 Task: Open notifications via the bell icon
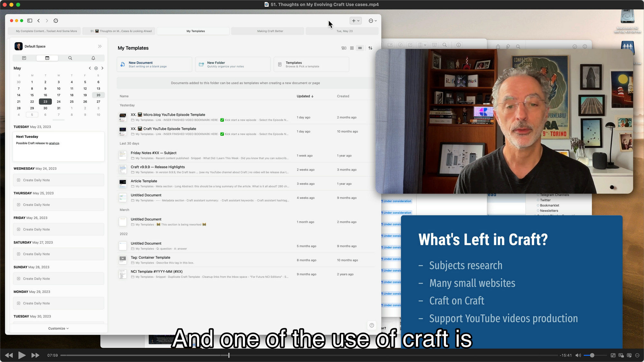(x=93, y=58)
